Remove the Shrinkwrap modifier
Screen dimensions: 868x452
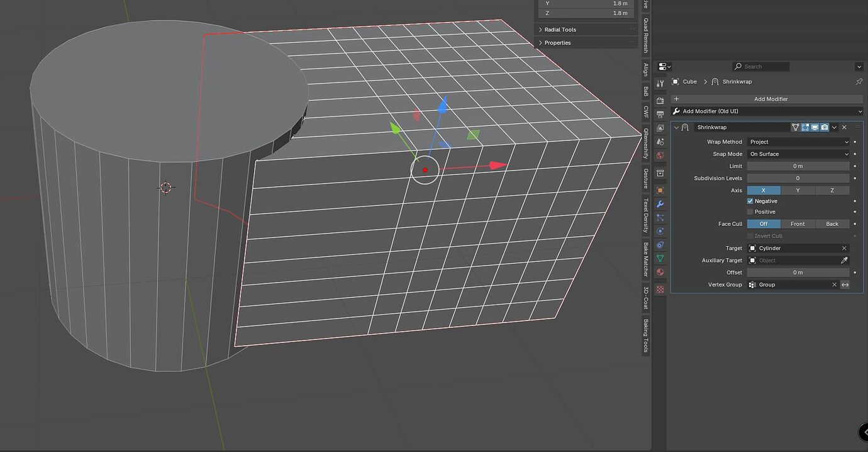point(844,127)
